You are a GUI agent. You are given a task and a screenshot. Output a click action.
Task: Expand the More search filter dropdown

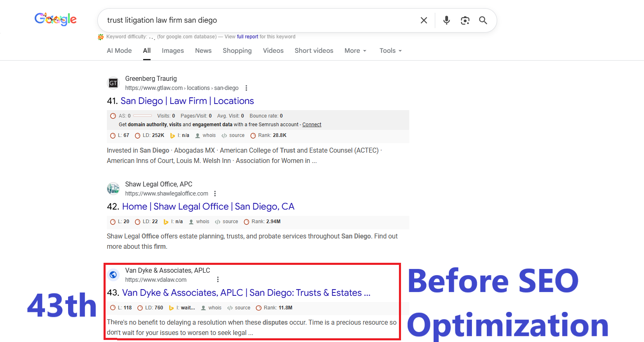355,51
